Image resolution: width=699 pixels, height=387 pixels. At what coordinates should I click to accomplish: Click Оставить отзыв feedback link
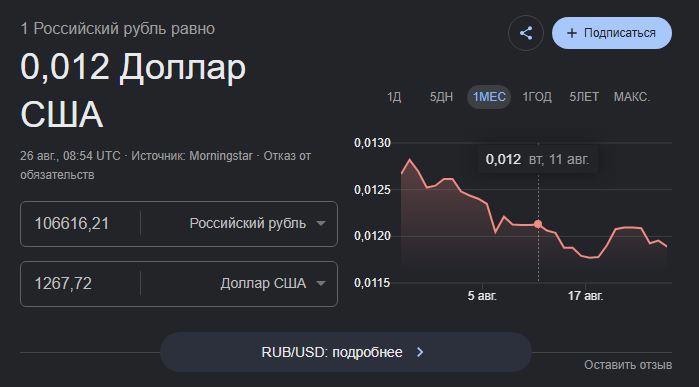coord(628,365)
